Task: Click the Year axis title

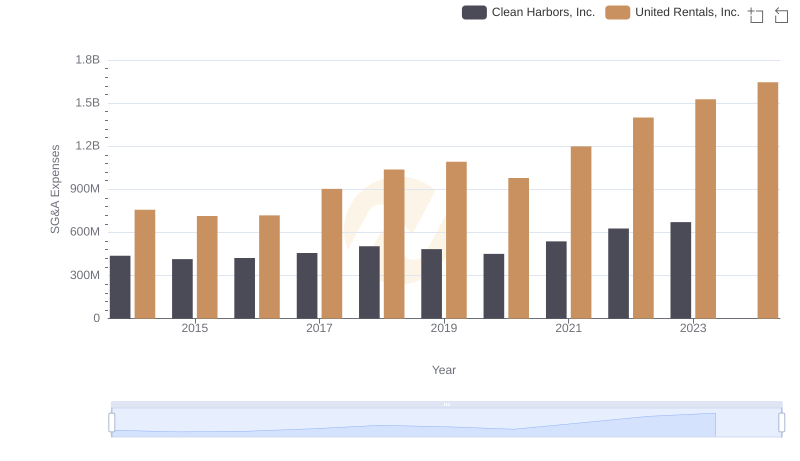Action: pos(444,370)
